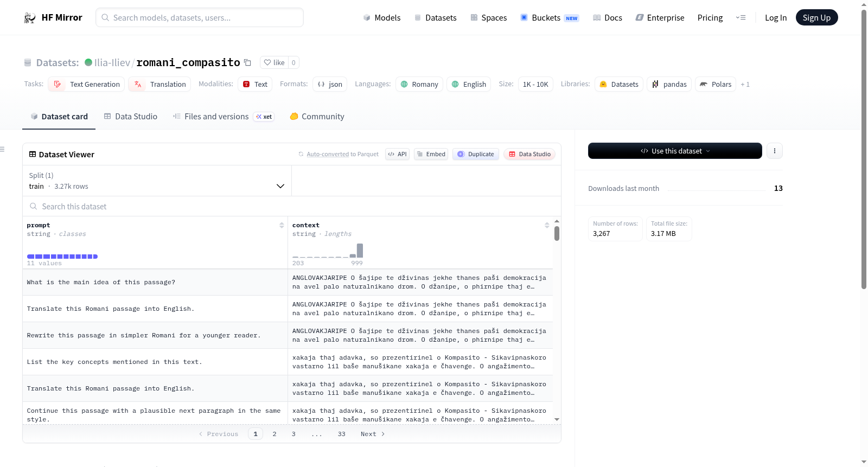Sort the prompt column

[x=282, y=225]
